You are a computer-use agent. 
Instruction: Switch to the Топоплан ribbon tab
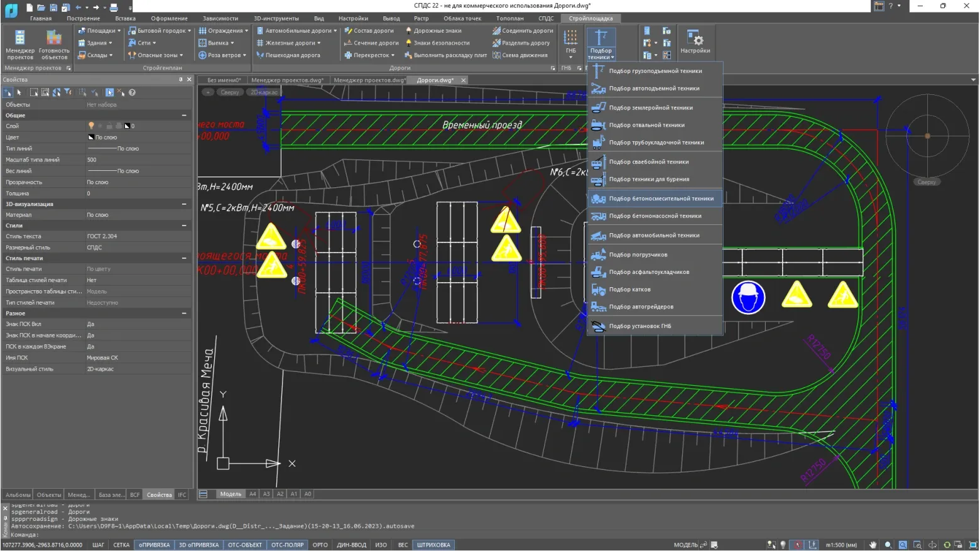(509, 18)
